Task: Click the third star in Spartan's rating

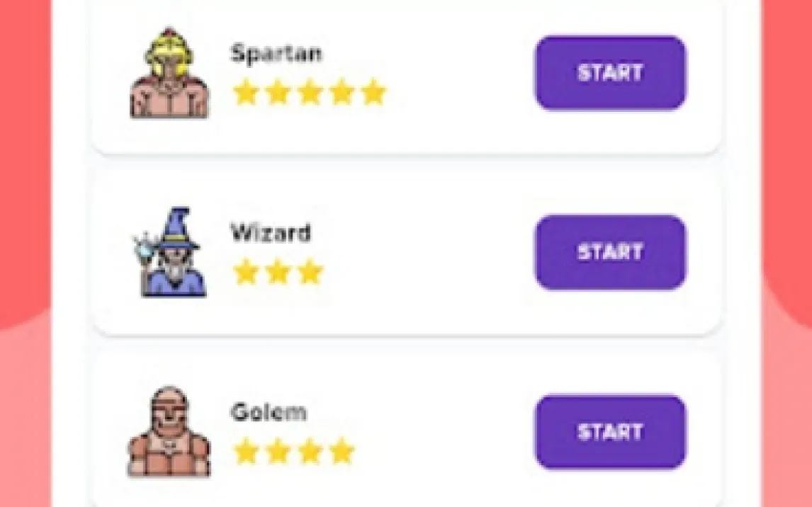Action: 310,93
